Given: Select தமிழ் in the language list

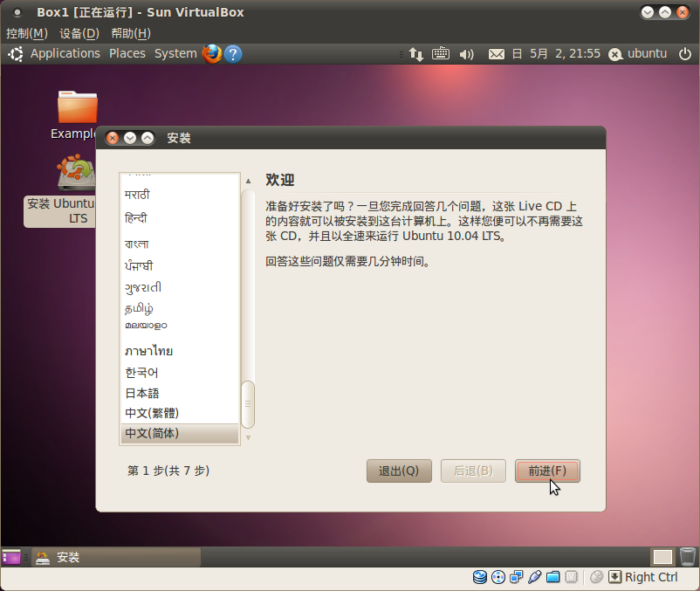Looking at the screenshot, I should pos(180,309).
